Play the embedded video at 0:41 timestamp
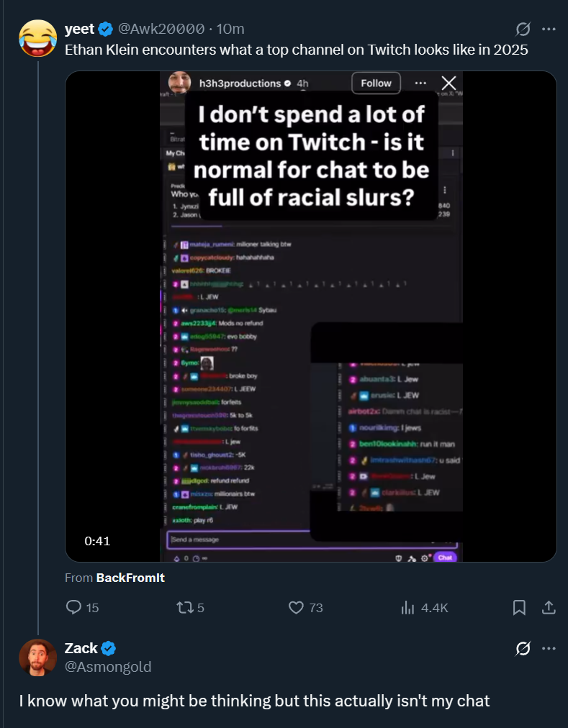The image size is (568, 728). pyautogui.click(x=310, y=317)
